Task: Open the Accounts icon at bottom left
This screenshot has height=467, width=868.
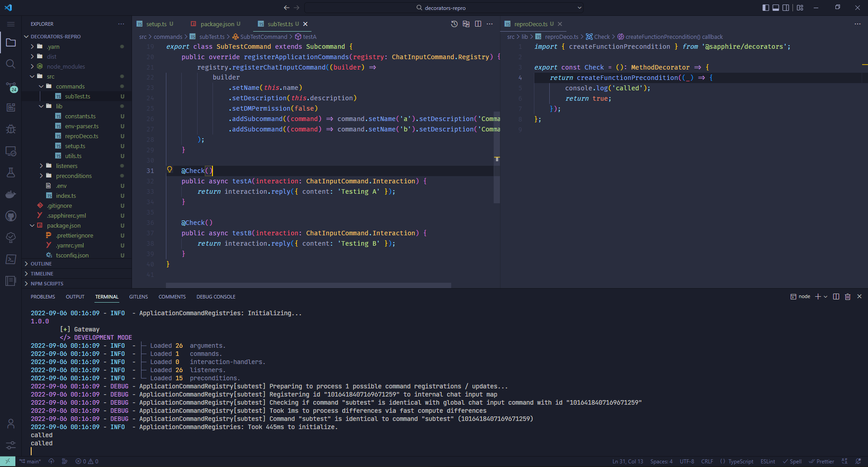Action: (11, 424)
